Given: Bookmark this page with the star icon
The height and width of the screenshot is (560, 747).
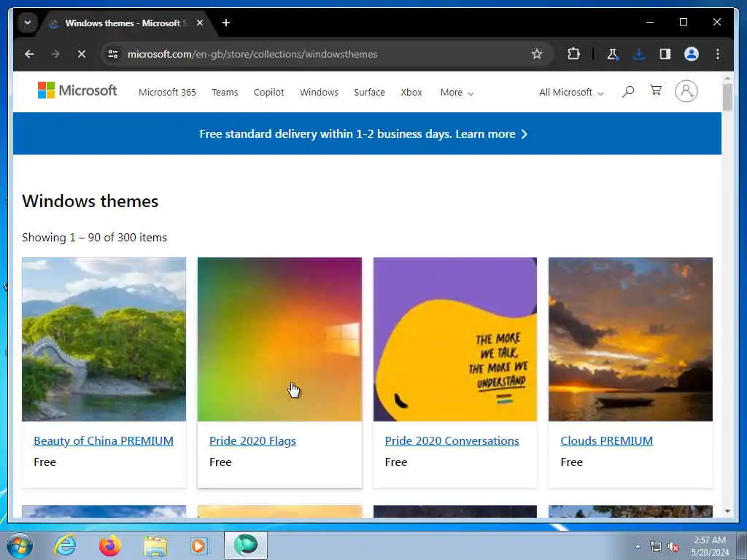Looking at the screenshot, I should [537, 54].
